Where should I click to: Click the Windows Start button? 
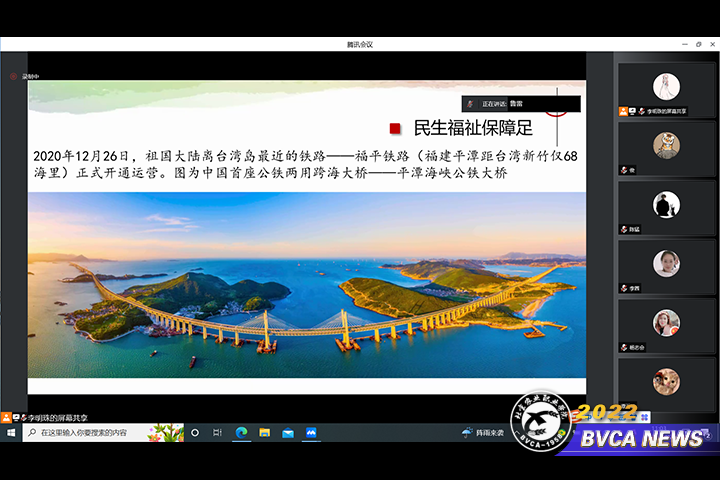[11, 433]
